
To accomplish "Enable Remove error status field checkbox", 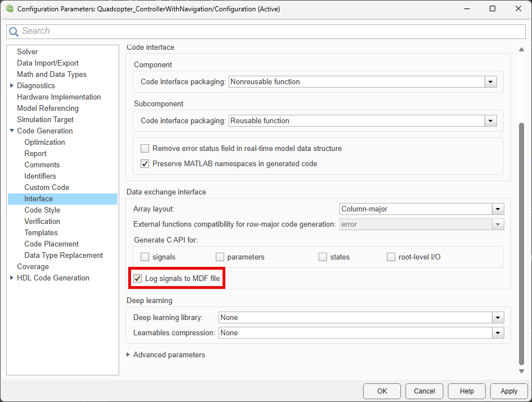I will pos(145,149).
